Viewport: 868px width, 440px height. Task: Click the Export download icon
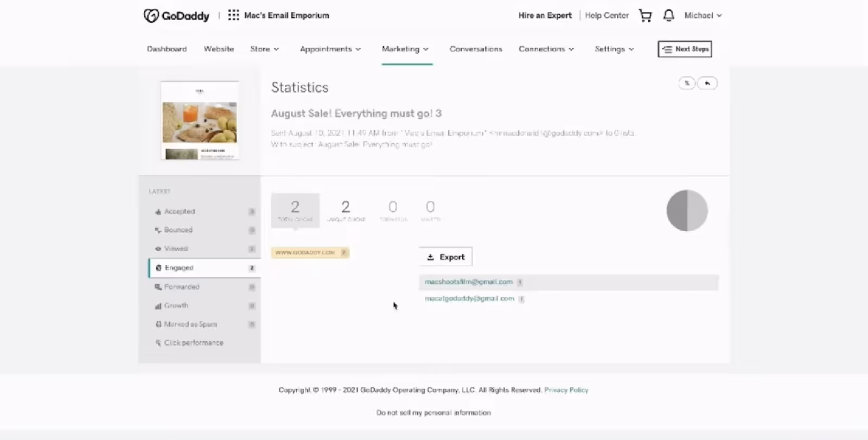[431, 257]
